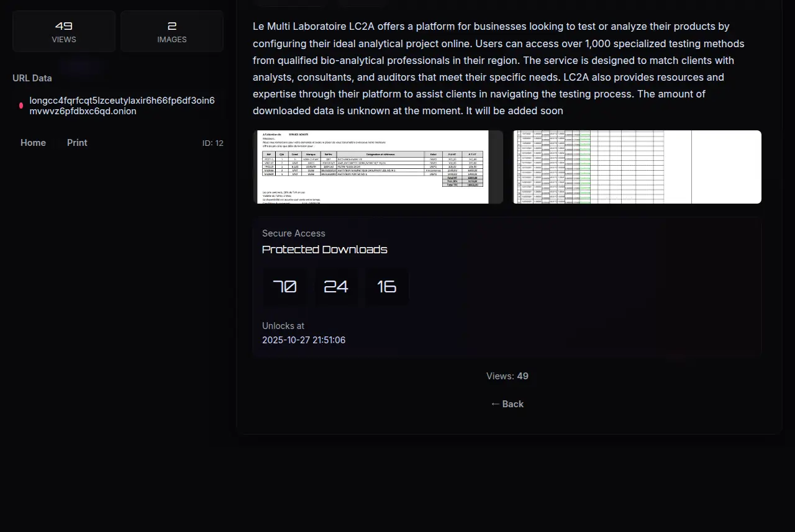Click the red status dot beside the URL

21,106
